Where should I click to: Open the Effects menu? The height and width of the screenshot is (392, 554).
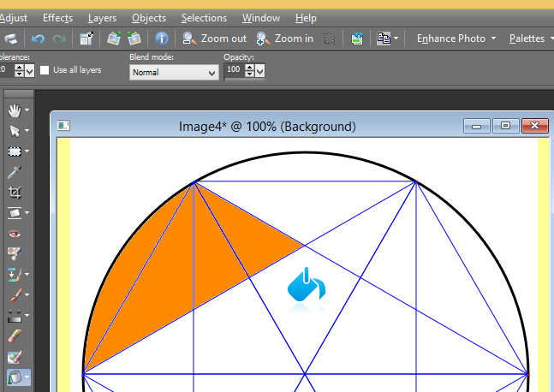tap(57, 18)
